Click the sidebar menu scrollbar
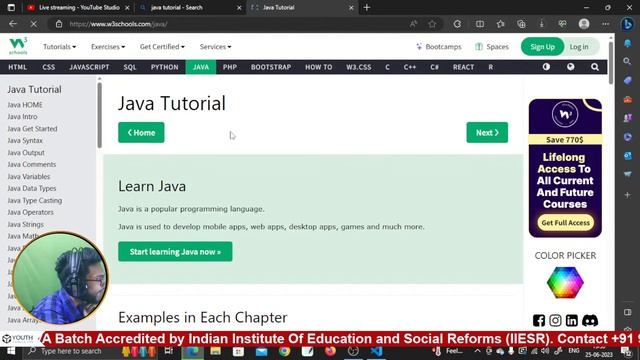 coord(100,116)
